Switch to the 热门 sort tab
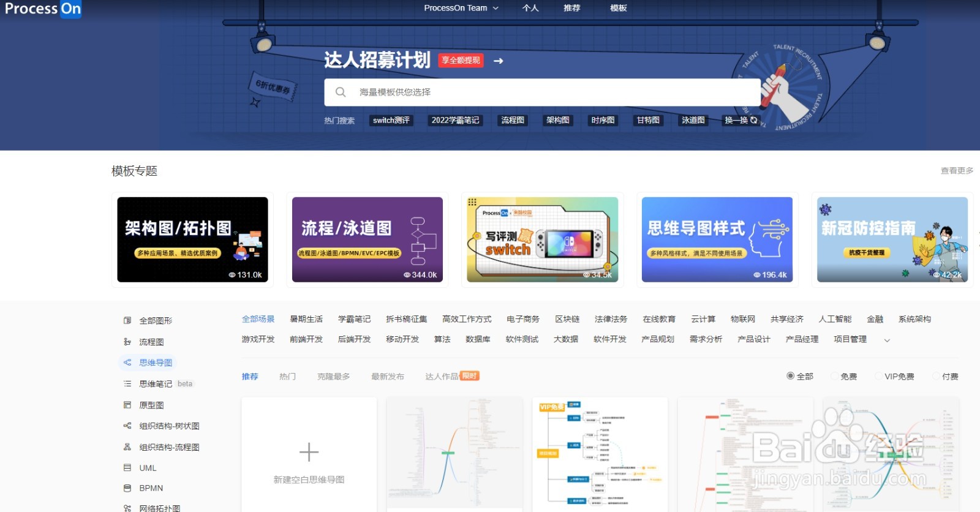The image size is (980, 512). click(287, 377)
